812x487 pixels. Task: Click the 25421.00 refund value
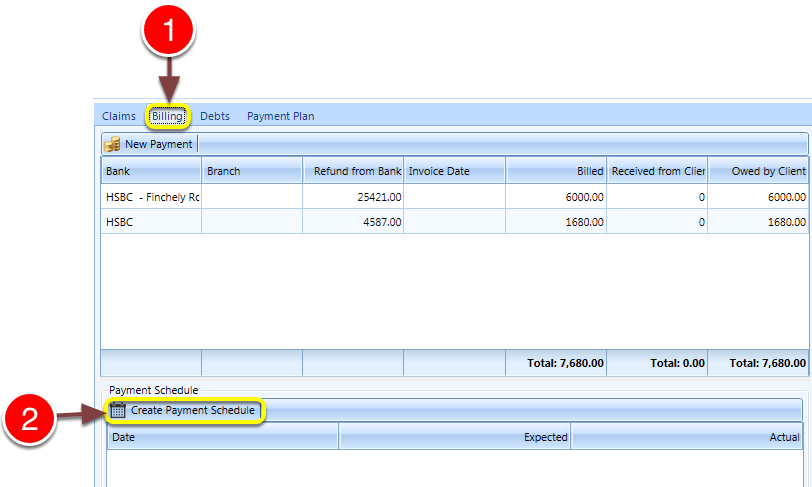pos(379,197)
